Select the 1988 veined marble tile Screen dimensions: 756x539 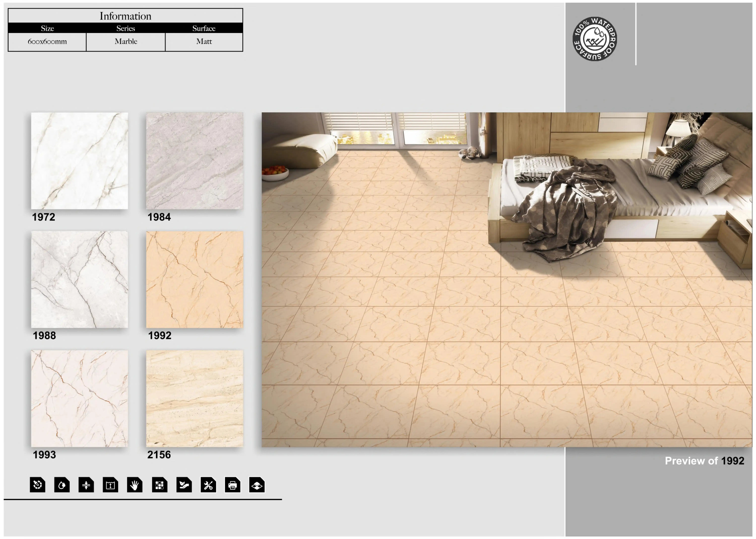tap(79, 279)
